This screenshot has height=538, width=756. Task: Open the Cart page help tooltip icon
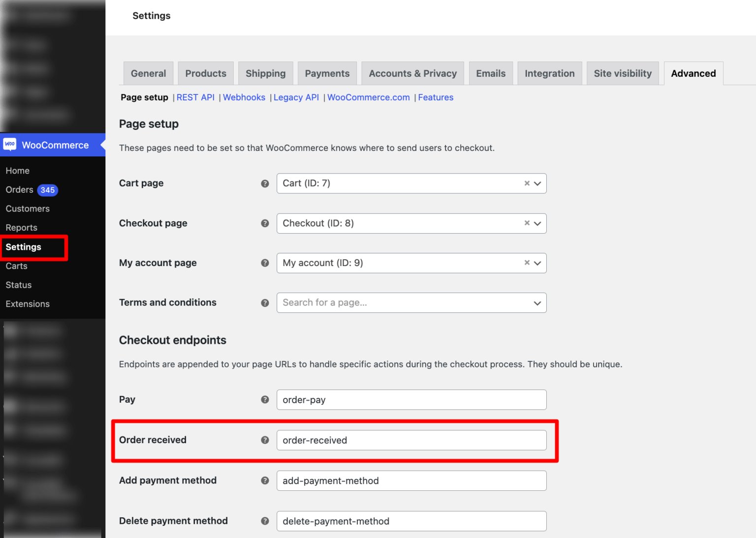coord(265,183)
